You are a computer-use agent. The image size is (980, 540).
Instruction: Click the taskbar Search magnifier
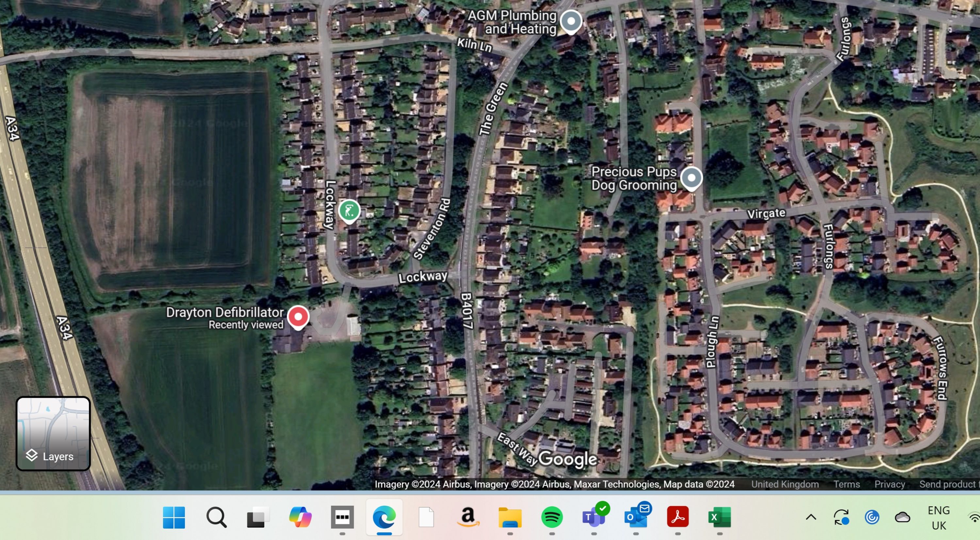[x=216, y=517]
